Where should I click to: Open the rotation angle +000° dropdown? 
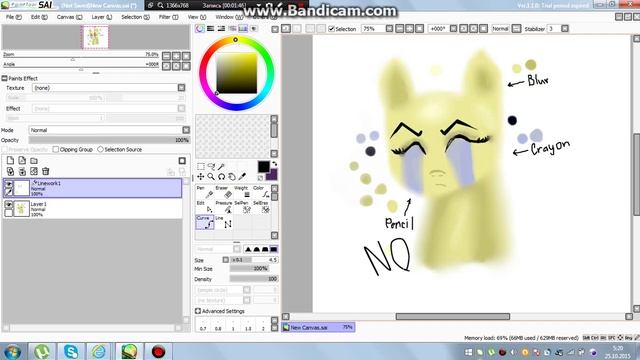(453, 29)
